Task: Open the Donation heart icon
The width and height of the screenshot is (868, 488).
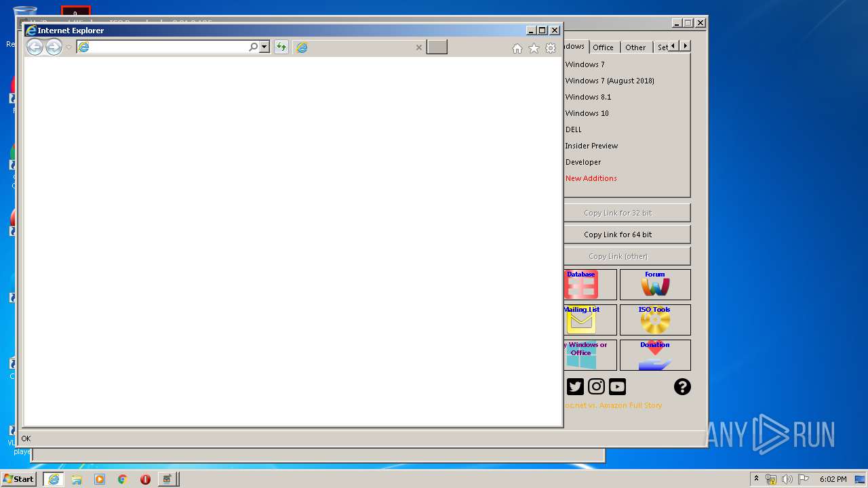Action: (x=655, y=355)
